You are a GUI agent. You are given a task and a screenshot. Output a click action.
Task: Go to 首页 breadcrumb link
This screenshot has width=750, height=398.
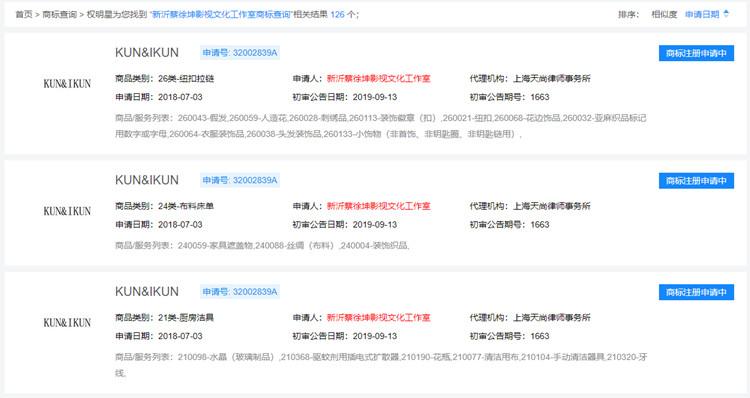24,14
